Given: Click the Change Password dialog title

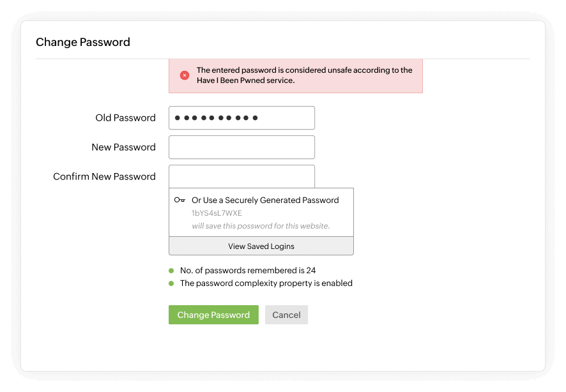Looking at the screenshot, I should [84, 42].
